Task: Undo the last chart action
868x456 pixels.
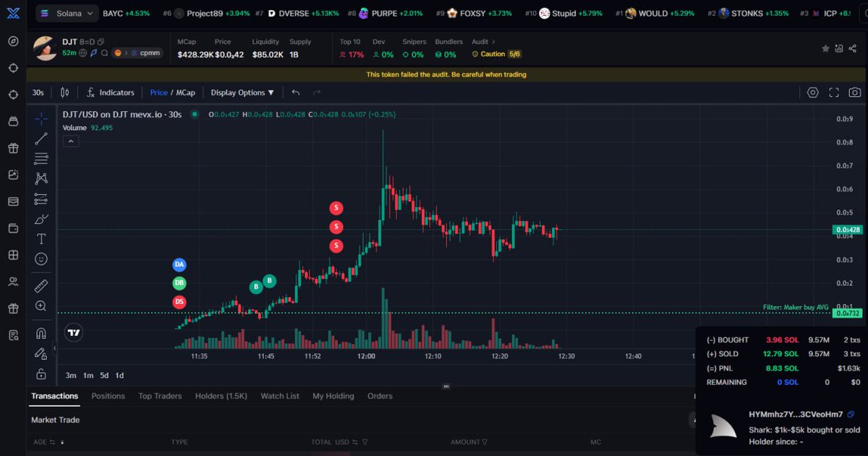Action: click(296, 93)
